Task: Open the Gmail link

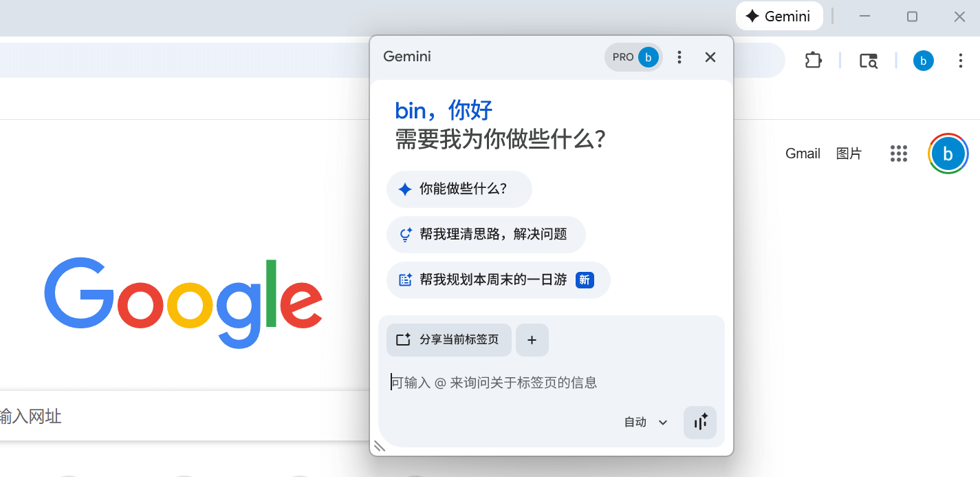Action: 803,153
